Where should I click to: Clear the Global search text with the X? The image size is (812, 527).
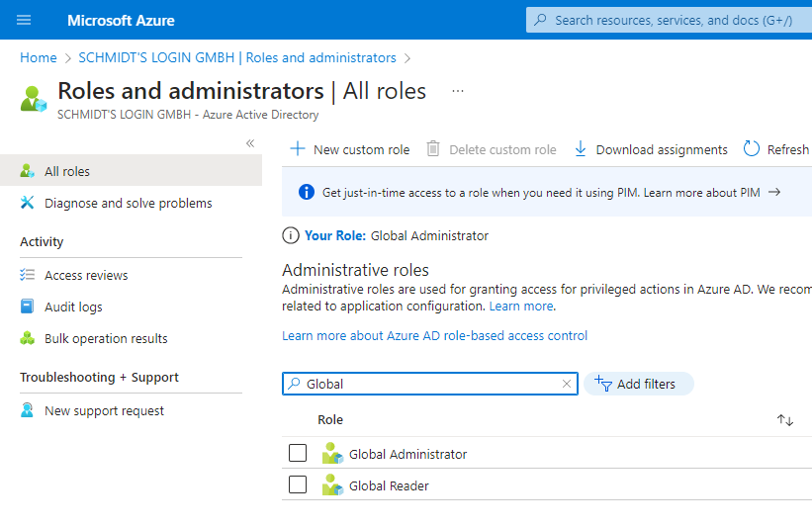point(567,384)
